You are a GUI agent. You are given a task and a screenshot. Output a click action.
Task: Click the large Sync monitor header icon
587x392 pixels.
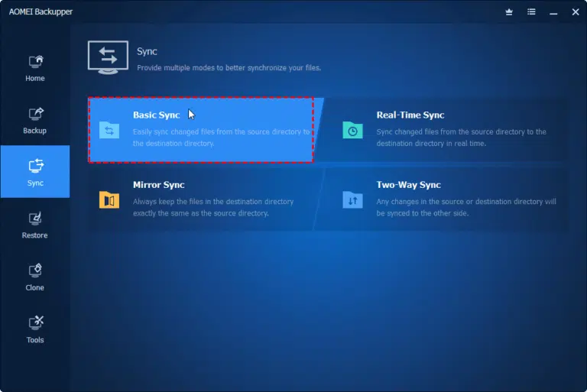pos(109,57)
